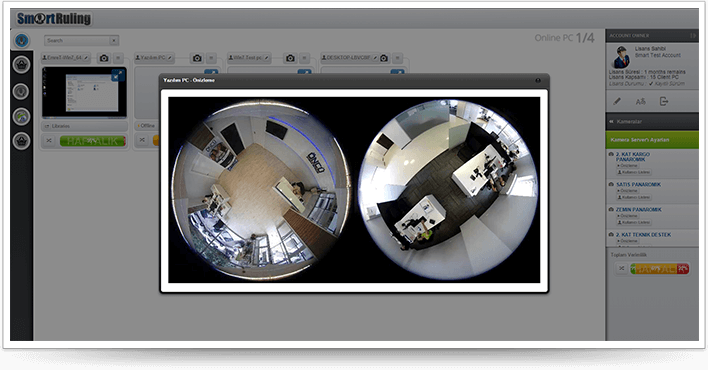Click the top blue circular sidebar icon
Screen dimensions: 708x370
click(21, 40)
